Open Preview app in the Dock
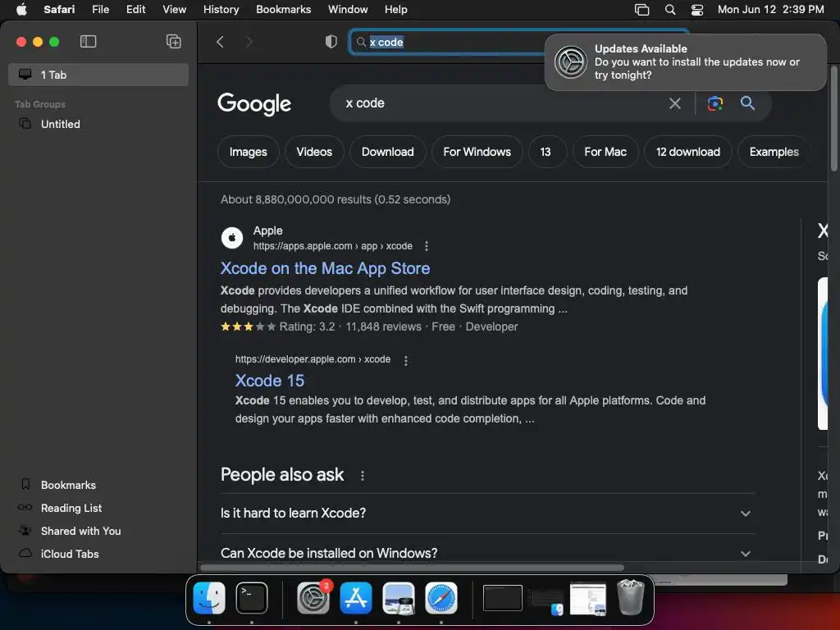 (398, 598)
